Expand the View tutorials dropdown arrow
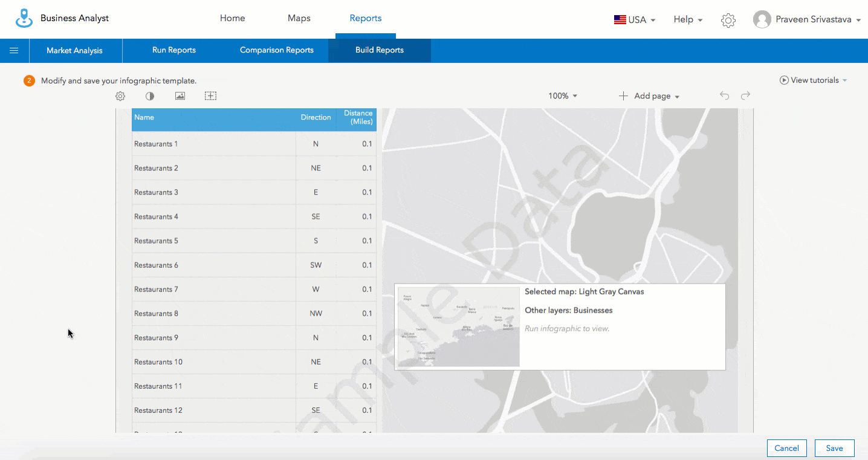This screenshot has height=460, width=868. coord(844,80)
